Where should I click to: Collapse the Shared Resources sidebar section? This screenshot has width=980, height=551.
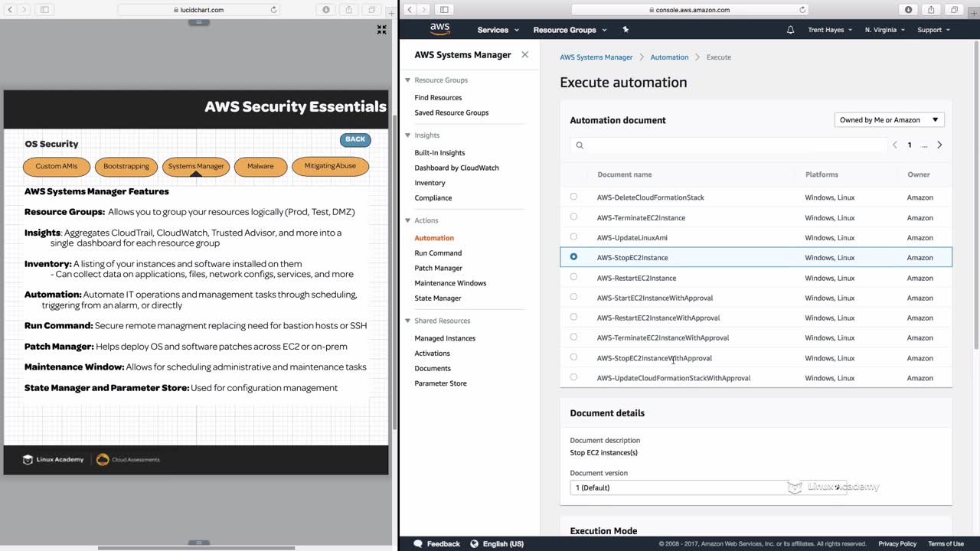(408, 321)
